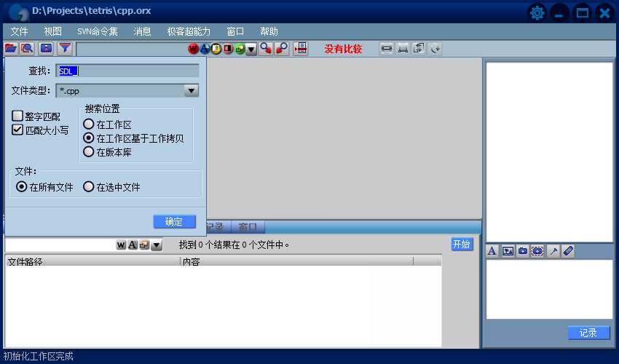Click the pushpin icon
Viewport: 619px width, 364px height.
pos(553,251)
